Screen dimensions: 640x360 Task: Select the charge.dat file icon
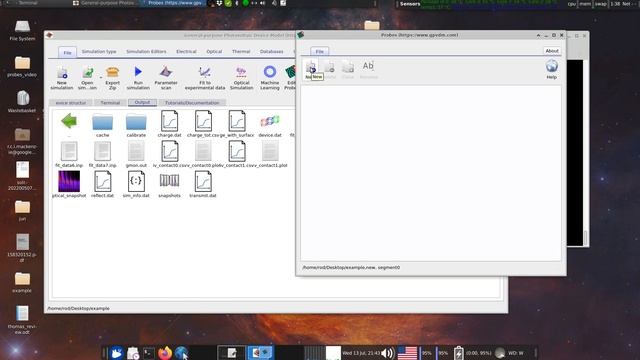[x=169, y=121]
